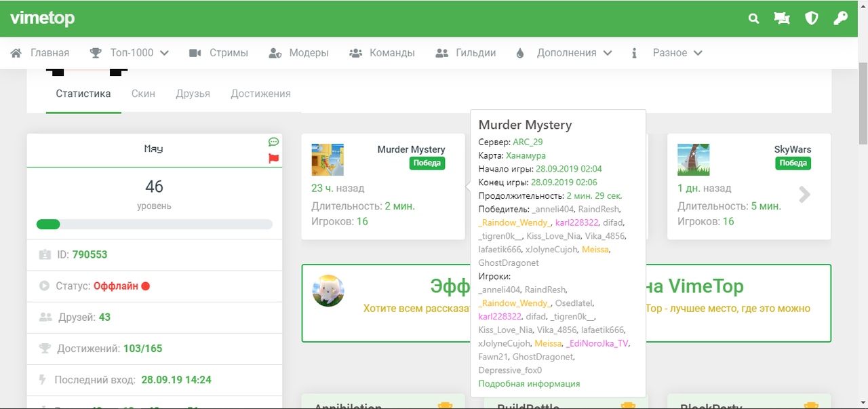868x409 pixels.
Task: Click the Подробная информация link
Action: click(529, 384)
